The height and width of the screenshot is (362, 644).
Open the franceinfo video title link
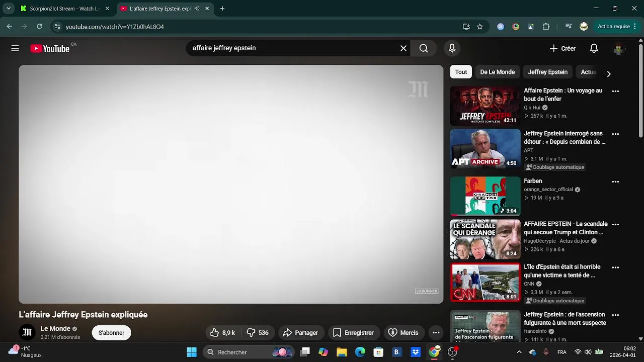coord(565,319)
